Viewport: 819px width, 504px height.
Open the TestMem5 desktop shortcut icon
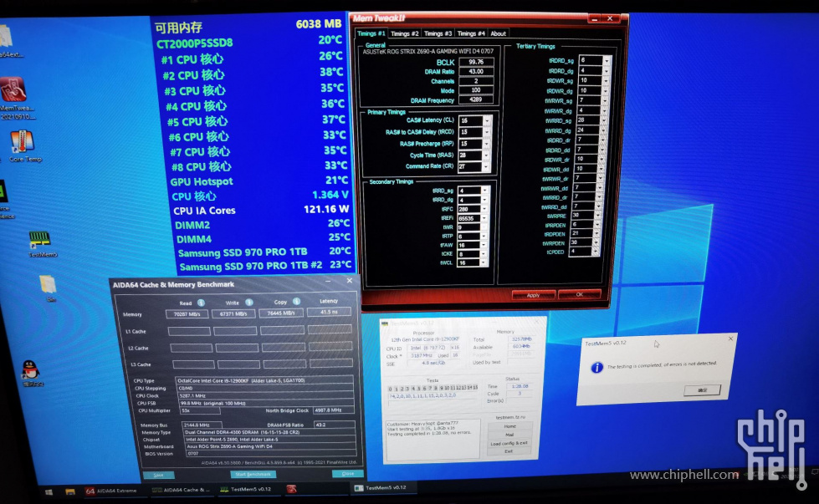coord(39,241)
